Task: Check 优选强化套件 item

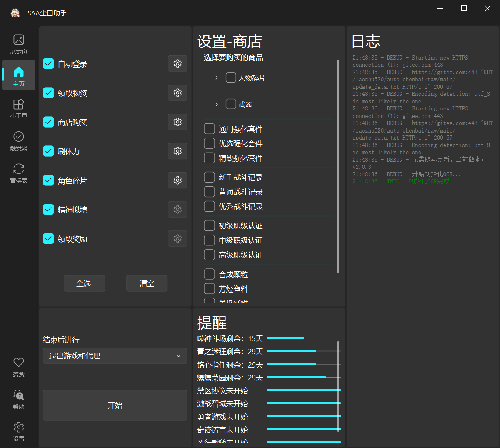Action: [209, 143]
